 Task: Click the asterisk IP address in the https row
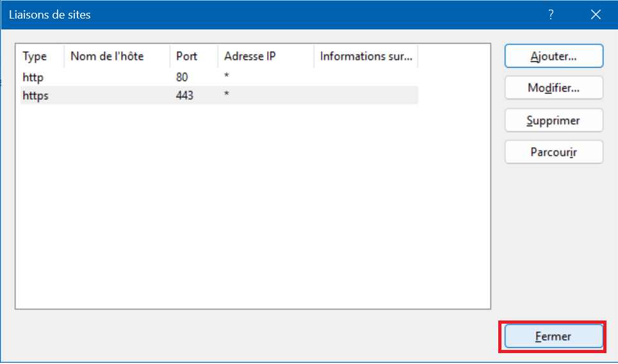227,95
